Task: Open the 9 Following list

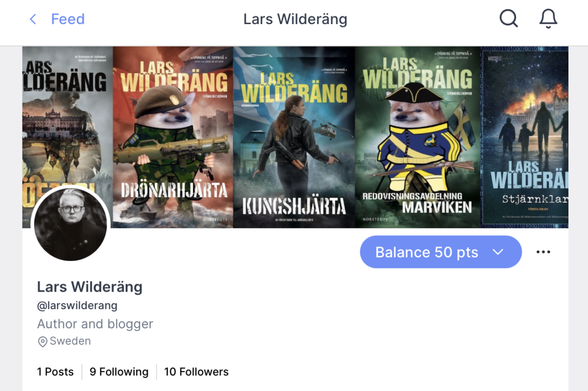Action: 119,371
